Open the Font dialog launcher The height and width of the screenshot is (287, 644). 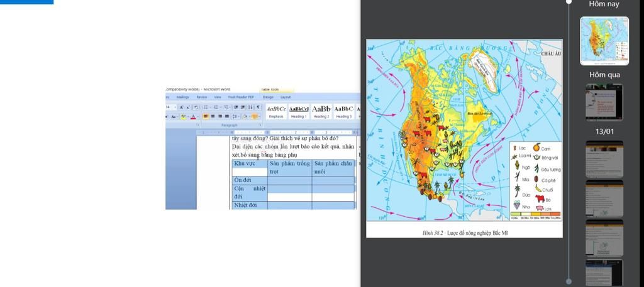coord(198,124)
